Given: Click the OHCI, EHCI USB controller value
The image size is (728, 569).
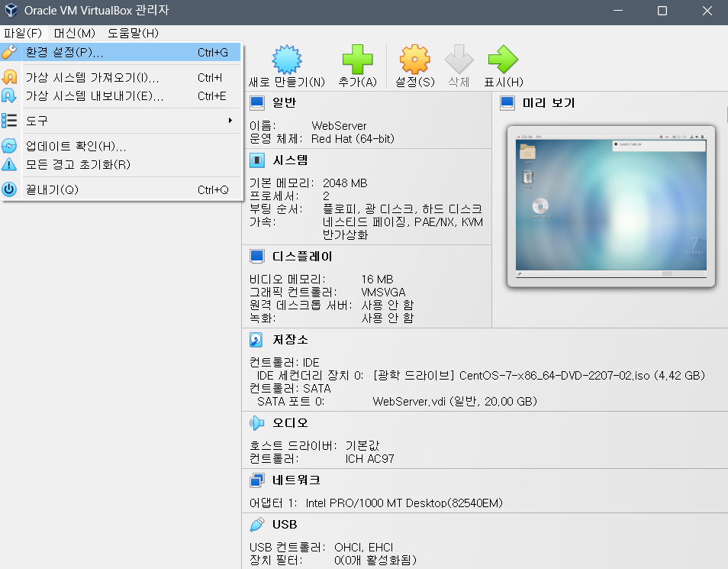Looking at the screenshot, I should coord(363,548).
